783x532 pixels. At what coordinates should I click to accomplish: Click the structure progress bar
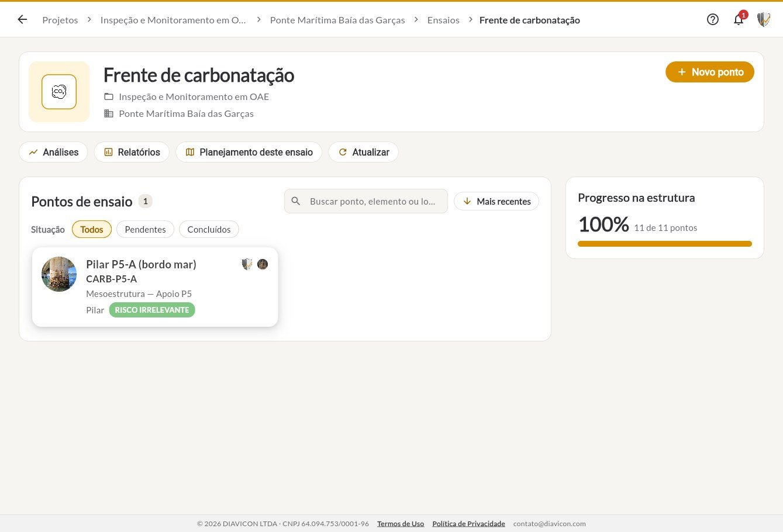pos(665,244)
